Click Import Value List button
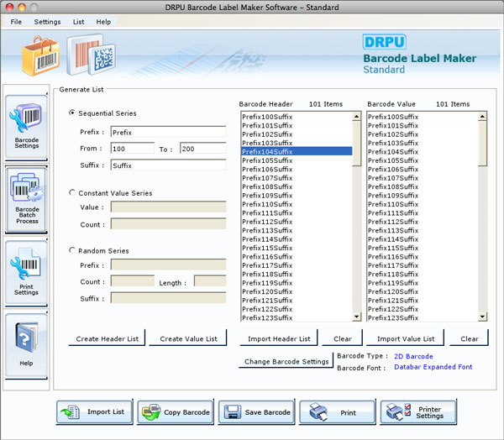504x440 pixels. 406,338
